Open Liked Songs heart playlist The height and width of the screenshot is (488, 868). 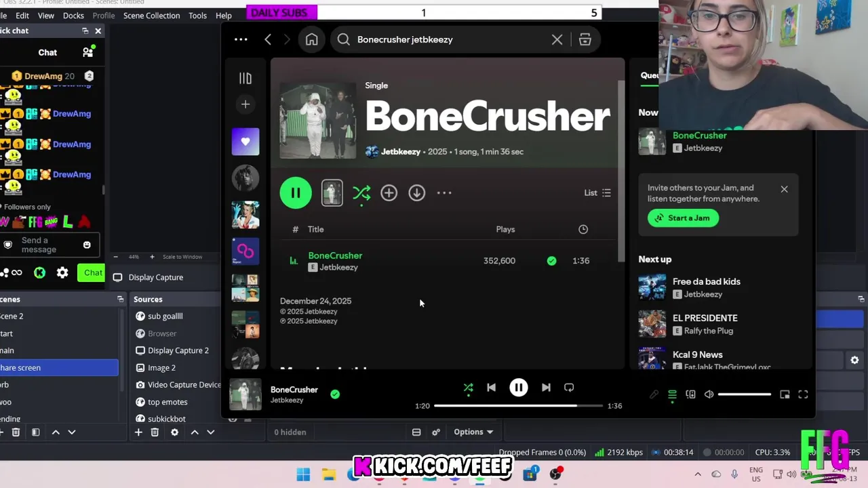[x=245, y=141]
